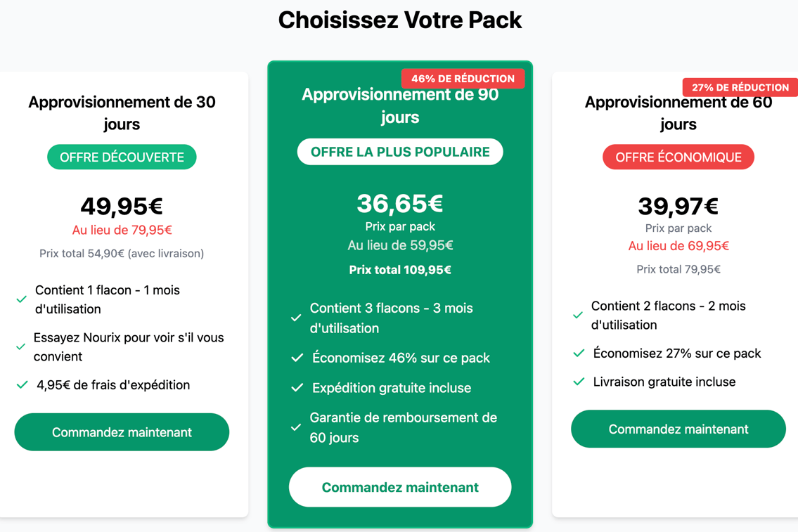The image size is (798, 532).
Task: Click checkmark next to 'Contient 2 flacons'
Action: [578, 316]
